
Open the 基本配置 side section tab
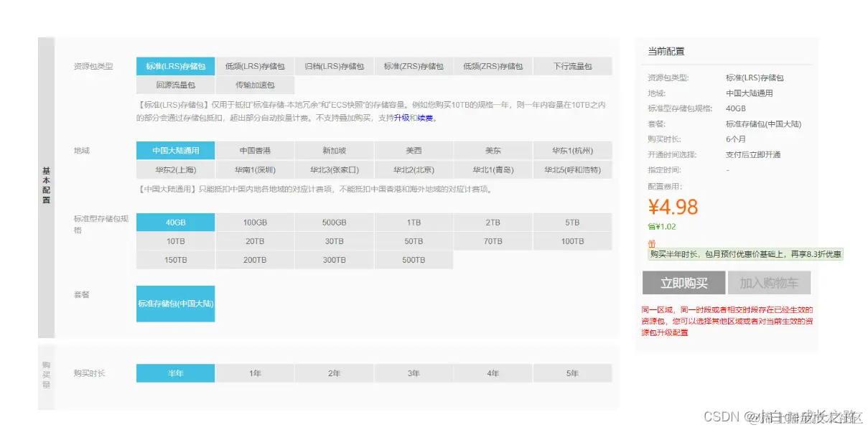[46, 187]
